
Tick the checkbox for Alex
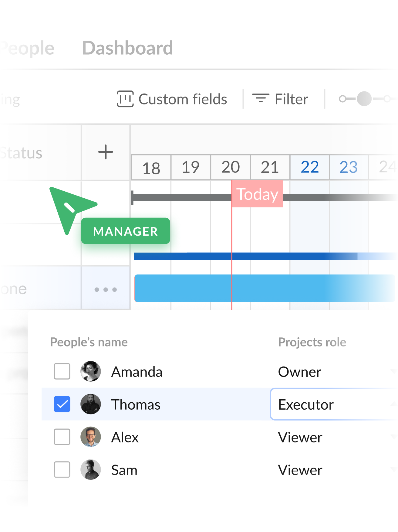point(62,437)
